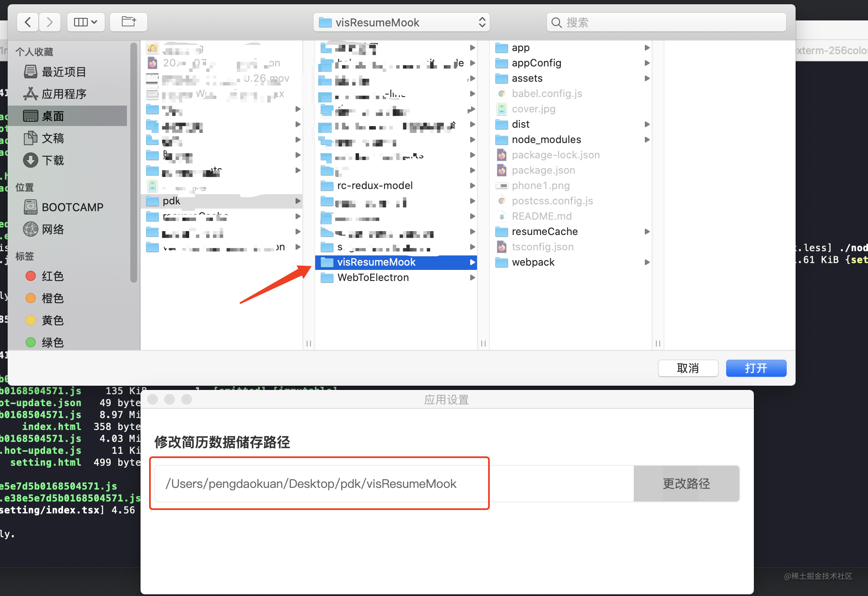Image resolution: width=868 pixels, height=596 pixels.
Task: Go back with the left chevron button
Action: pyautogui.click(x=28, y=22)
